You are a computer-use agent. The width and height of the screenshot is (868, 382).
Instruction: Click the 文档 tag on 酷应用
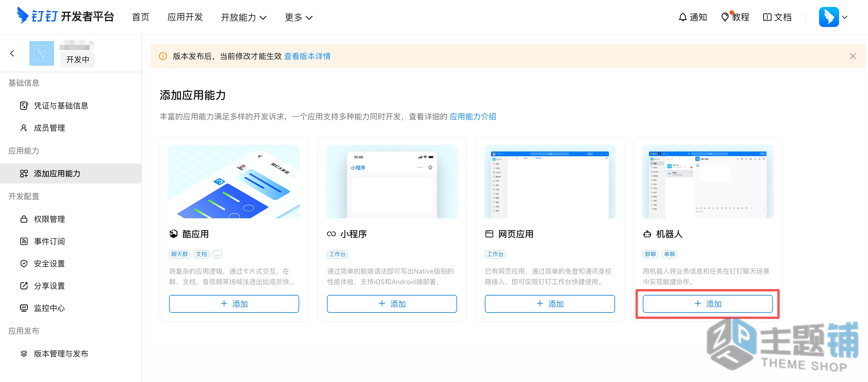(x=202, y=254)
